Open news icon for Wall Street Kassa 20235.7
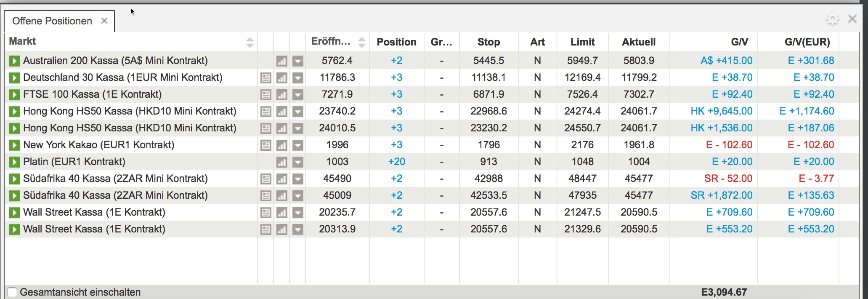868x299 pixels. tap(265, 213)
